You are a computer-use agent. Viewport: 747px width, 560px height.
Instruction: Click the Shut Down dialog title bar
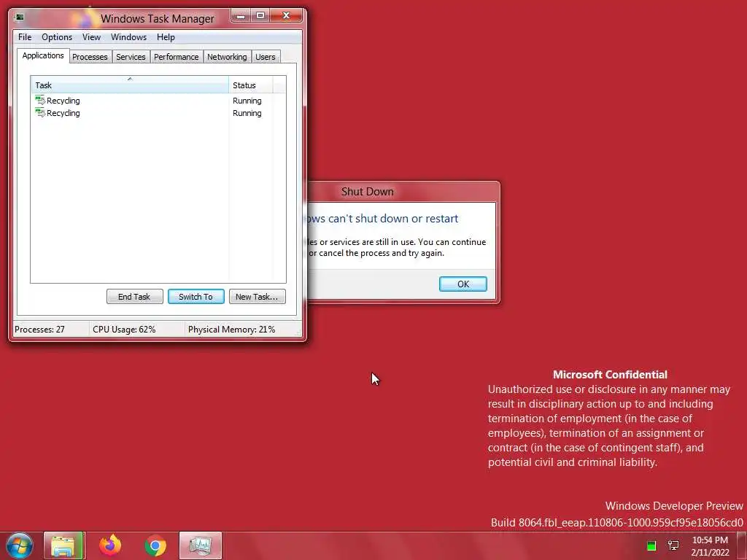click(x=403, y=192)
